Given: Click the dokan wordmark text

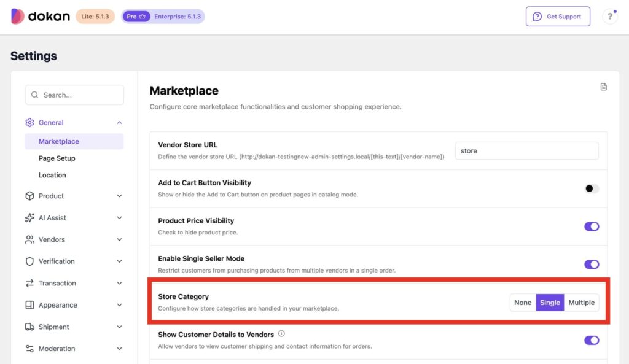Looking at the screenshot, I should point(49,17).
